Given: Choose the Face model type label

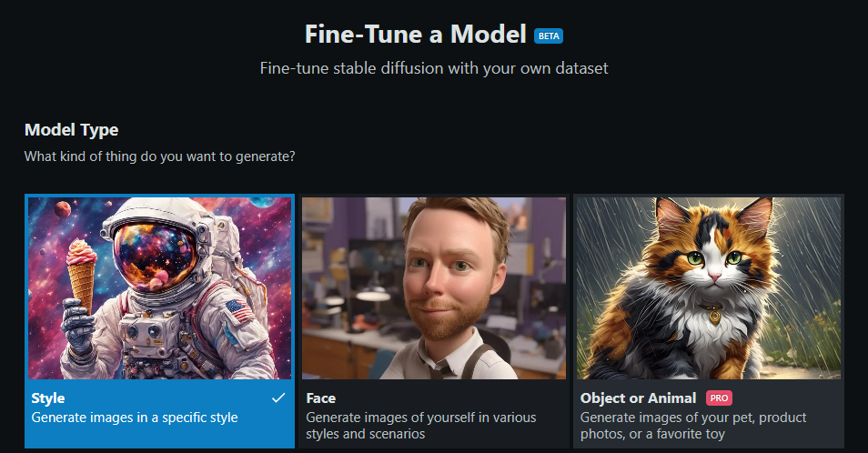Looking at the screenshot, I should point(321,398).
